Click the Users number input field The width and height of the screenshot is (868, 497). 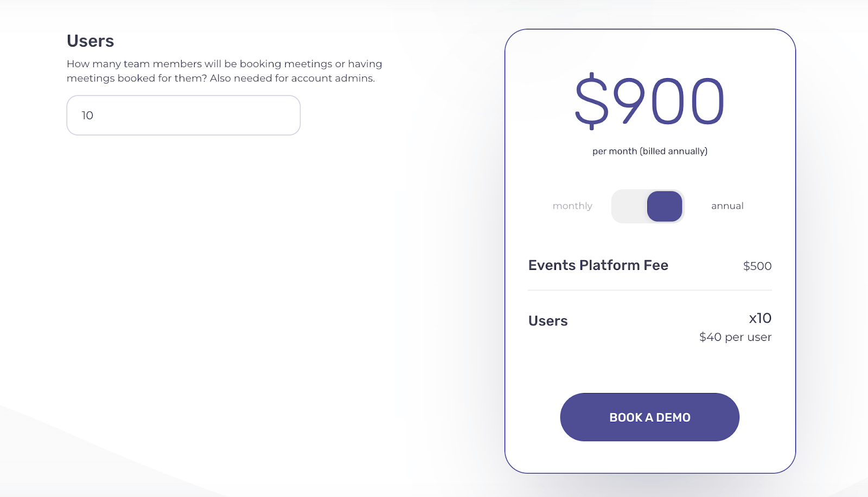click(183, 115)
